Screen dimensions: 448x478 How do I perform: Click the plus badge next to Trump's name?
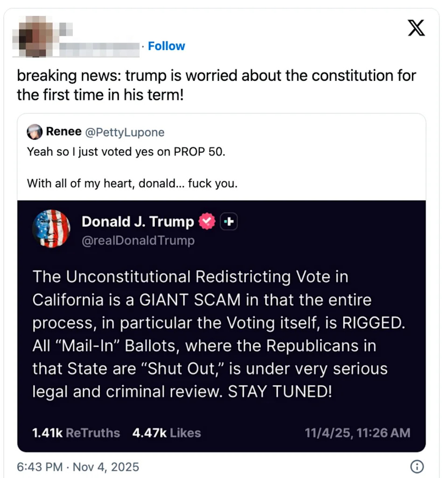click(228, 222)
